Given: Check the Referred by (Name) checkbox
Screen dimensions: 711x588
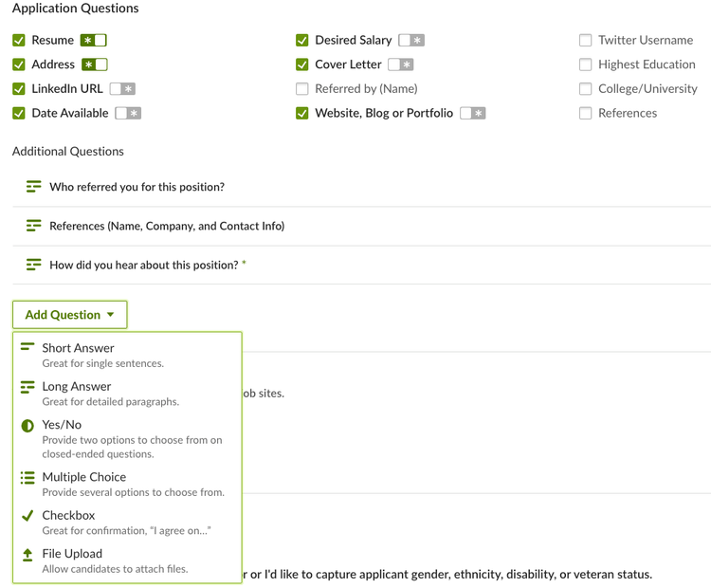Looking at the screenshot, I should (302, 88).
